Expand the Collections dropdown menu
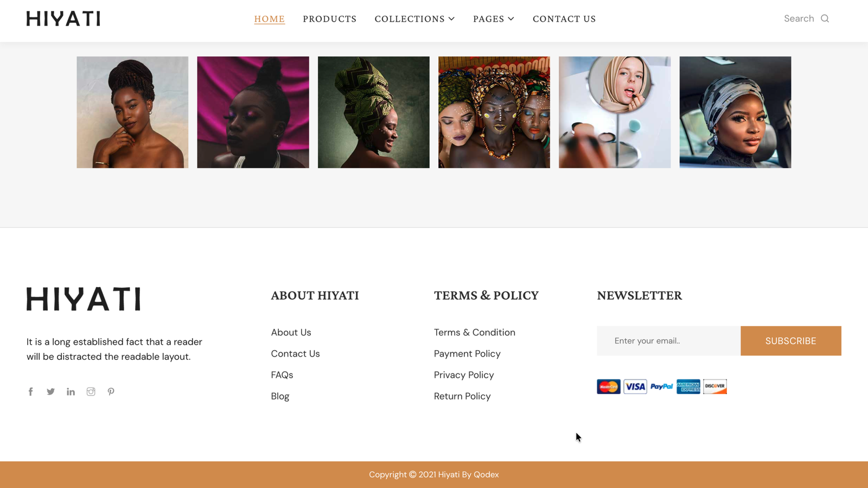 pyautogui.click(x=414, y=19)
